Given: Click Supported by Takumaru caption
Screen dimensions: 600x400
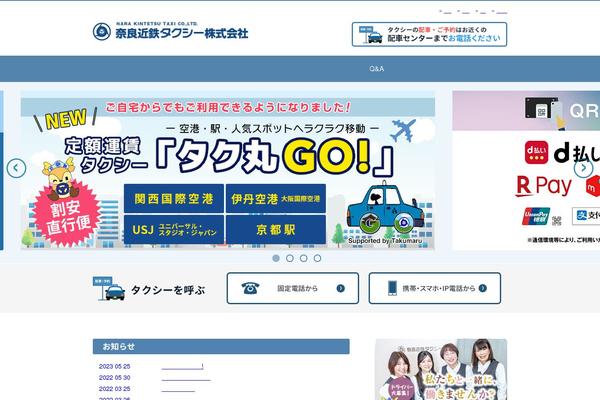Looking at the screenshot, I should pos(385,241).
